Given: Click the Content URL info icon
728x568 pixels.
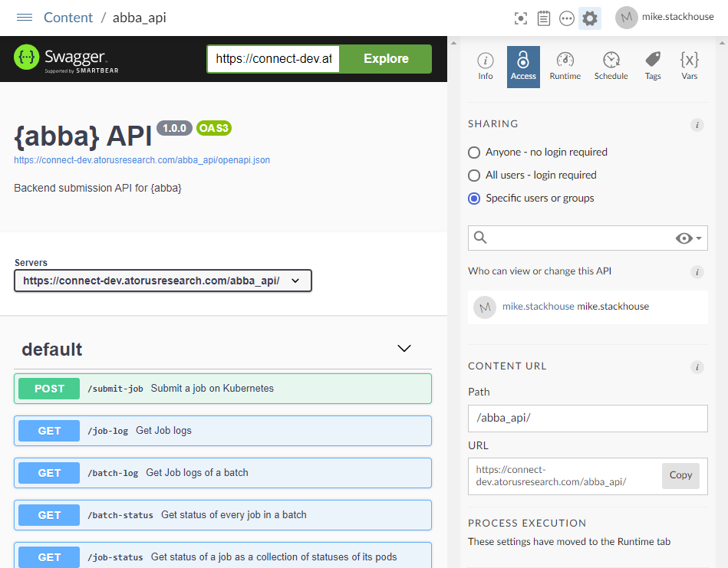Looking at the screenshot, I should pyautogui.click(x=697, y=367).
